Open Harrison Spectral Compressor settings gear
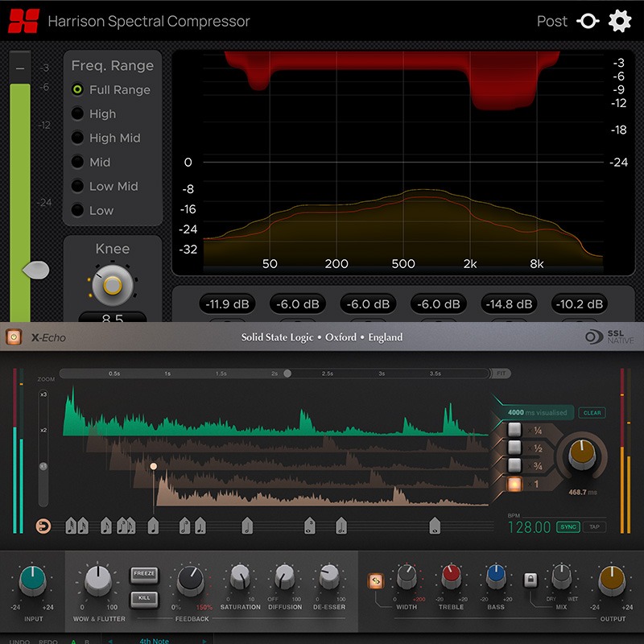 (619, 21)
